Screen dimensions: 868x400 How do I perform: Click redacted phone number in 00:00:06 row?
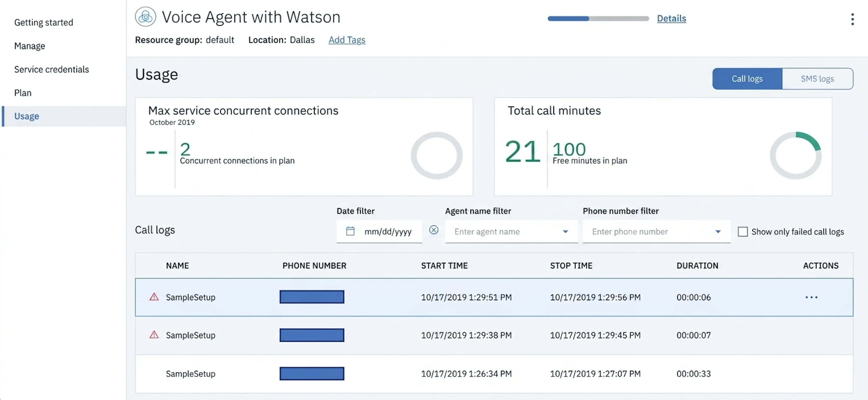pos(312,297)
